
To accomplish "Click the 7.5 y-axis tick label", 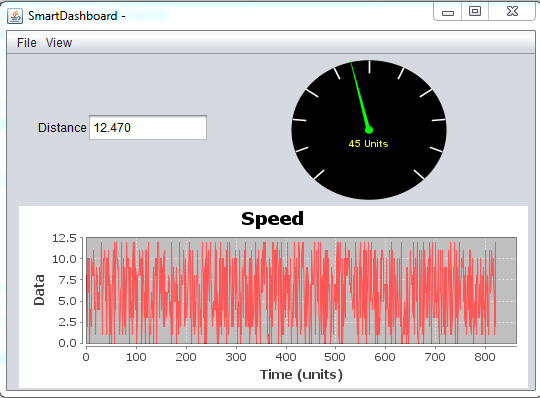I will click(x=67, y=280).
